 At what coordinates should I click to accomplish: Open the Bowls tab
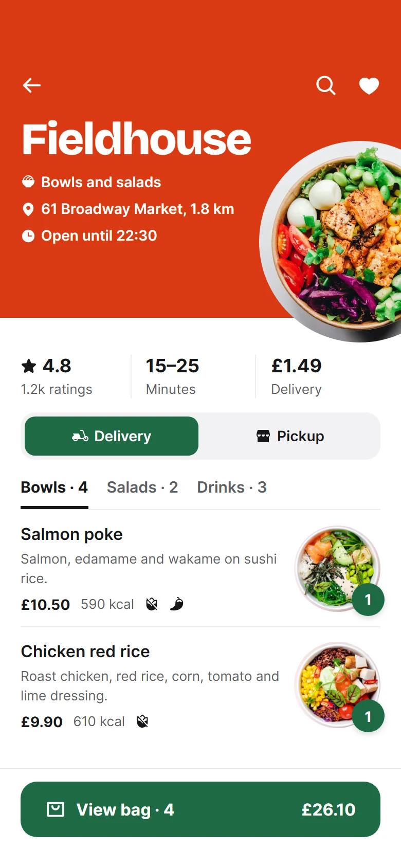click(x=54, y=487)
